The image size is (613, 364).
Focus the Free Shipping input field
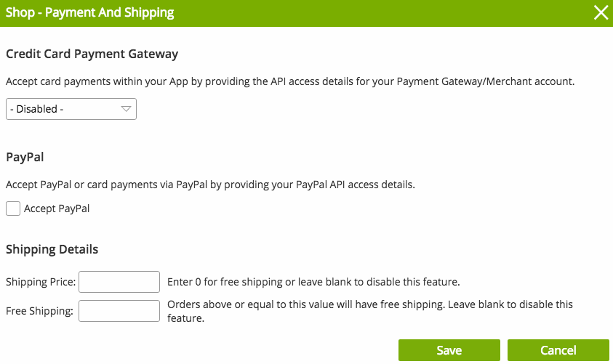[119, 311]
